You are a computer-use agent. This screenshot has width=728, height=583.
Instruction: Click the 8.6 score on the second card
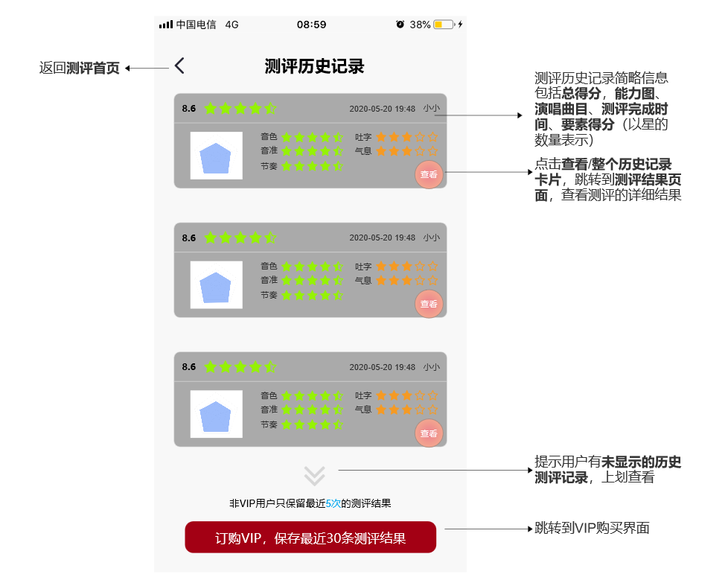point(189,238)
